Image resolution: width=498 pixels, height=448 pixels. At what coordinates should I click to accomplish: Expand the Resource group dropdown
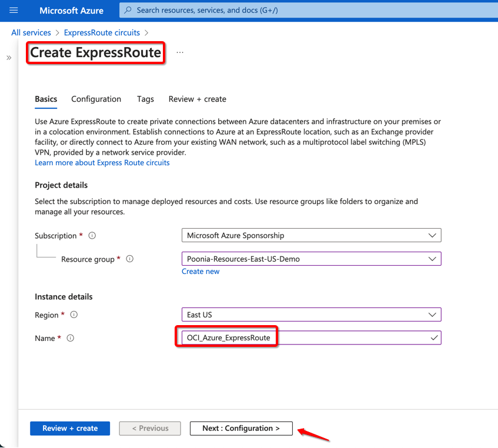[311, 259]
